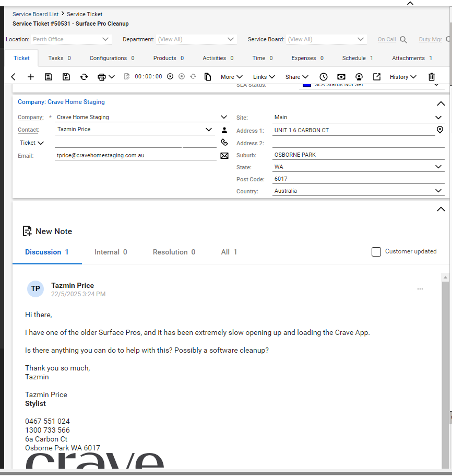Start the stopwatch timer play button

point(170,76)
